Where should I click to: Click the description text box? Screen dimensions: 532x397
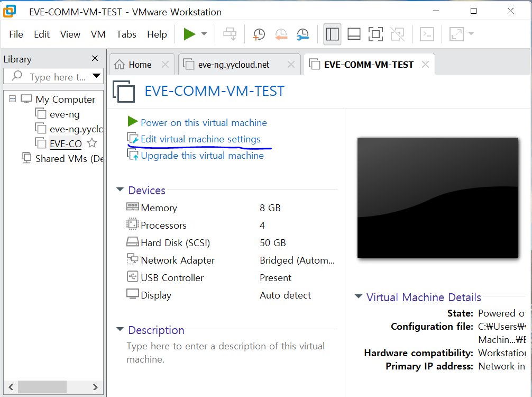click(x=226, y=353)
